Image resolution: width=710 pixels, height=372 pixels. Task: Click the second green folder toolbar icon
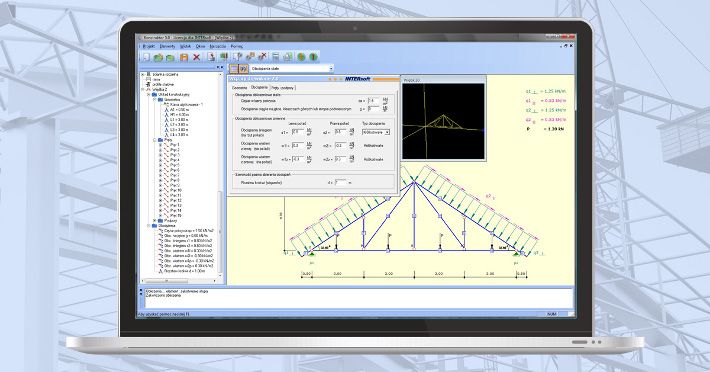170,57
